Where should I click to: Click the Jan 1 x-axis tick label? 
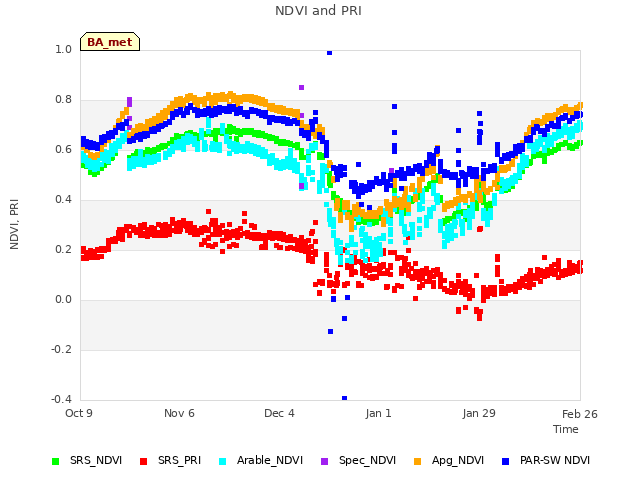click(x=378, y=413)
